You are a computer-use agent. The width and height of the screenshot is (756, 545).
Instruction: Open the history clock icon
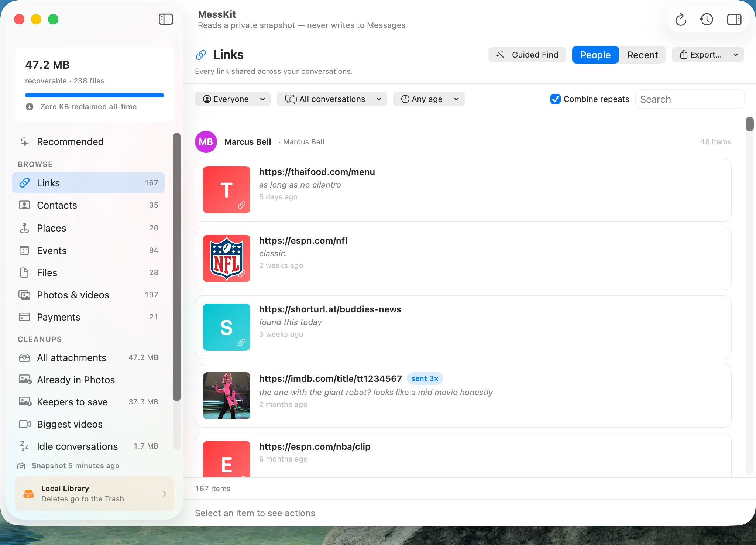point(707,19)
